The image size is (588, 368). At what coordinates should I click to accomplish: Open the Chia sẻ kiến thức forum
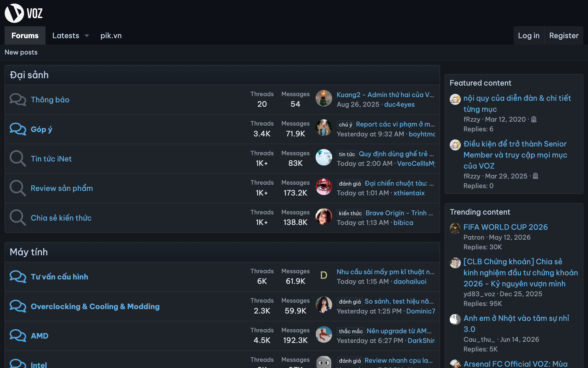coord(61,218)
